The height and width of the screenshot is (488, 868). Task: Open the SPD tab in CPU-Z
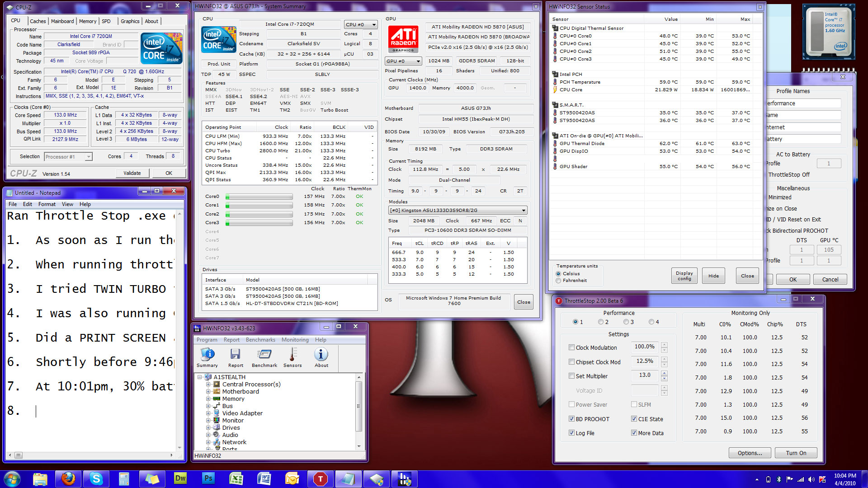coord(106,21)
